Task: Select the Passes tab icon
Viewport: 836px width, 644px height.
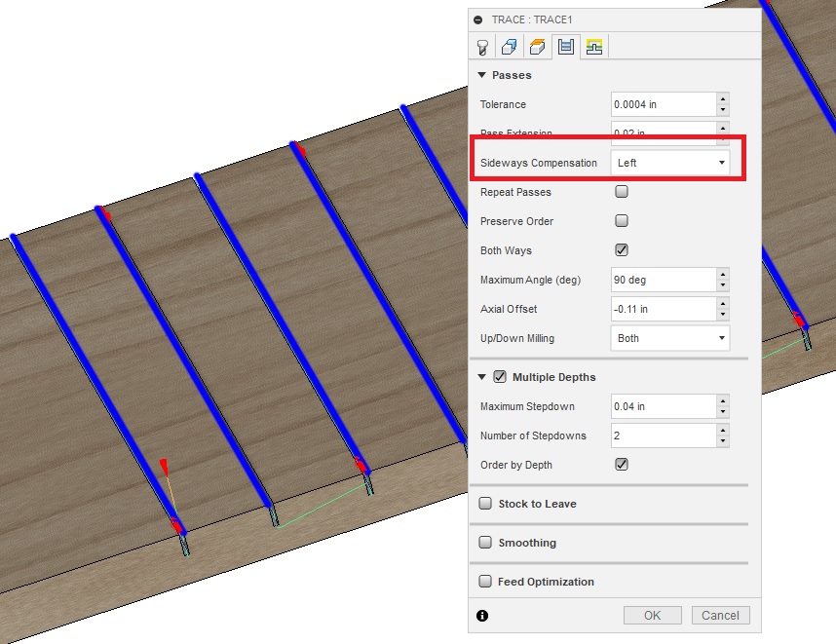Action: [x=566, y=47]
